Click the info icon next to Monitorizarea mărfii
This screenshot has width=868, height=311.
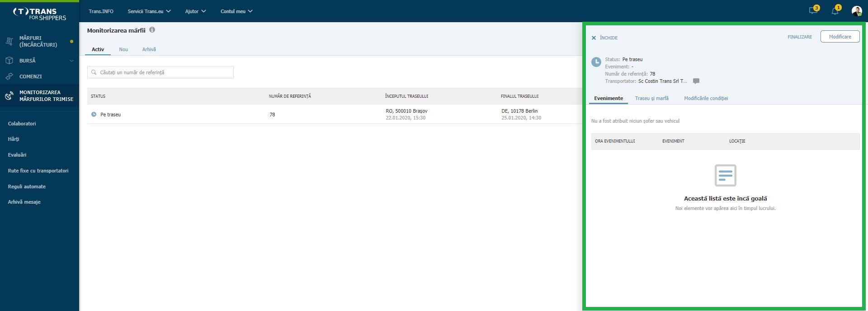(152, 30)
